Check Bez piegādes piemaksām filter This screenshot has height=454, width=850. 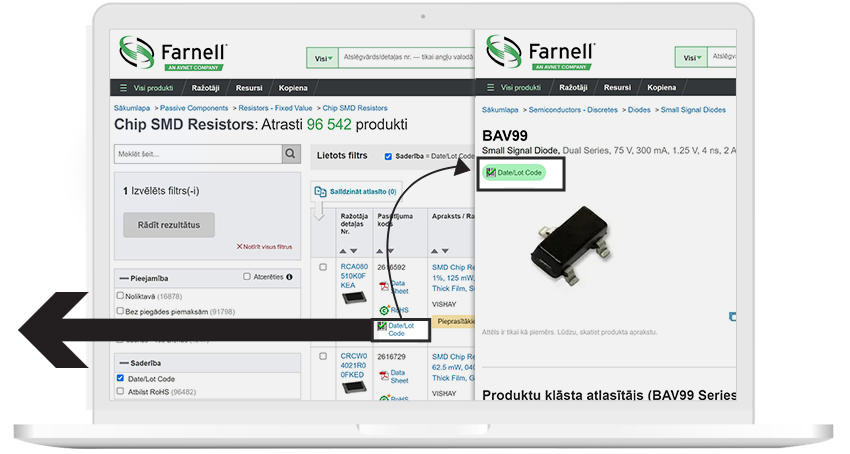[x=120, y=311]
